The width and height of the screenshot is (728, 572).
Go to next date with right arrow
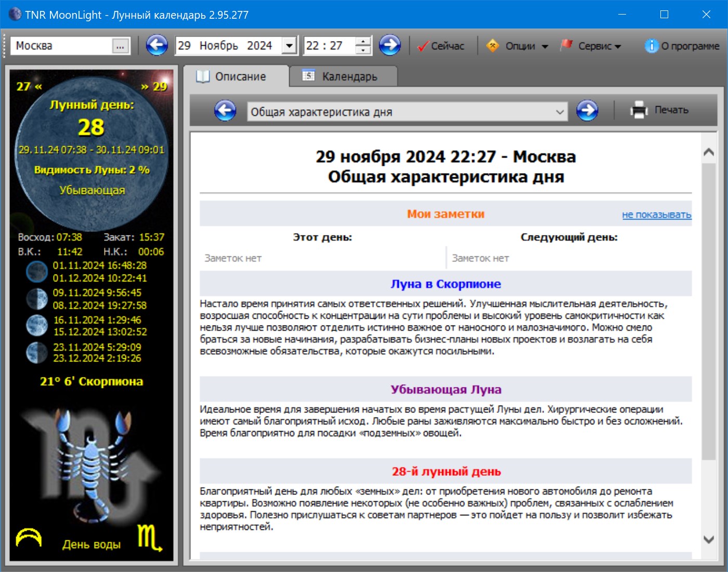[x=389, y=45]
